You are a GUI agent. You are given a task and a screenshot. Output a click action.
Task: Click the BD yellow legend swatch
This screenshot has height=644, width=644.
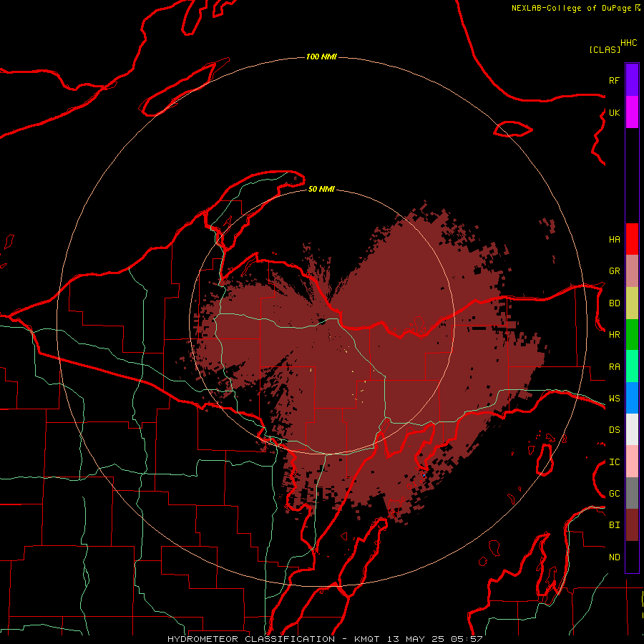tap(632, 303)
